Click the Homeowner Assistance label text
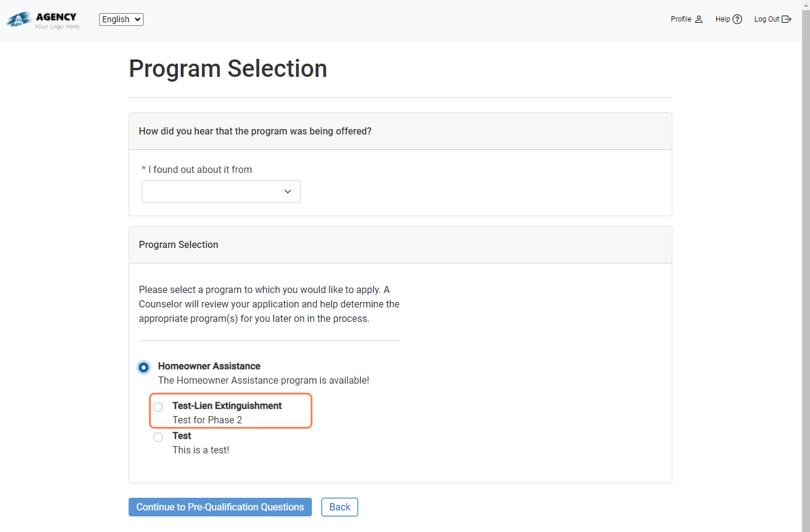Screen dimensions: 810x532 [x=209, y=366]
